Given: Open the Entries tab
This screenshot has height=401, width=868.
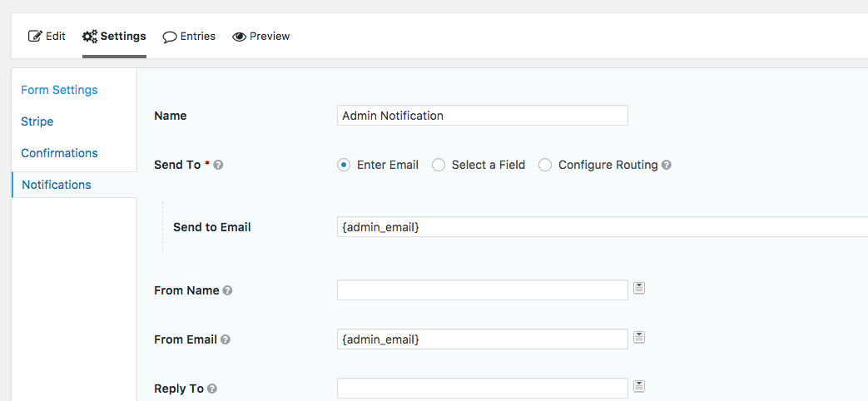Looking at the screenshot, I should tap(189, 37).
